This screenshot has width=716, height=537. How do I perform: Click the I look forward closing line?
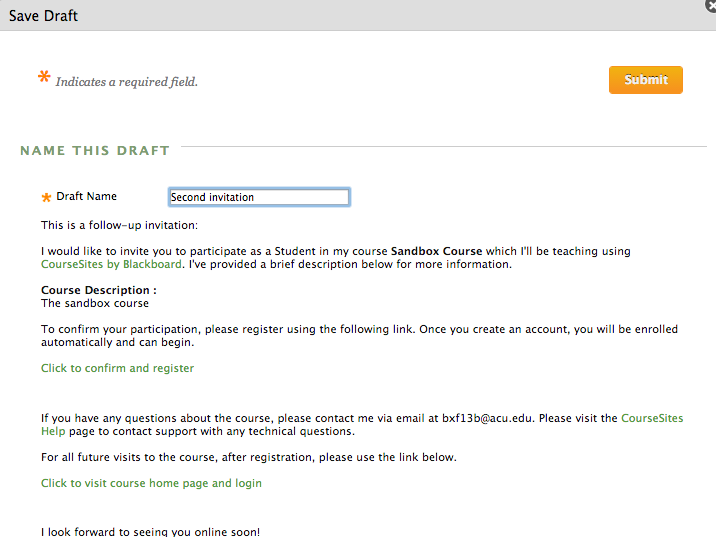tap(150, 531)
